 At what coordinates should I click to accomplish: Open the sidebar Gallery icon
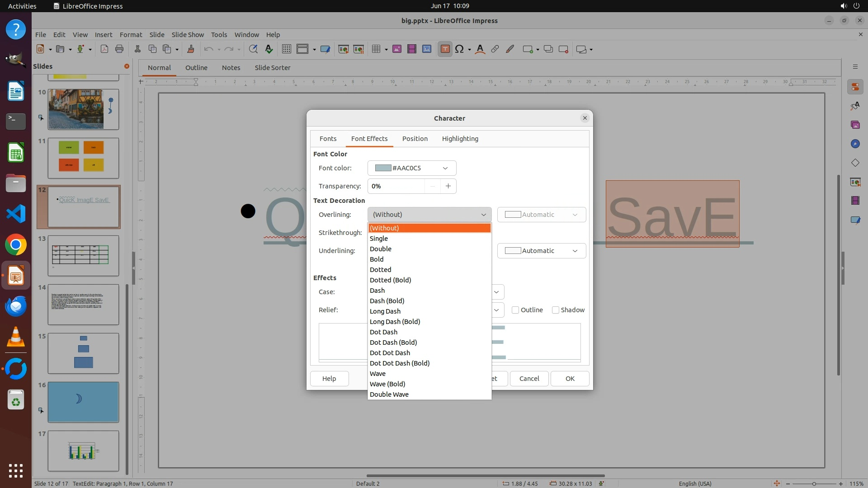pos(855,125)
